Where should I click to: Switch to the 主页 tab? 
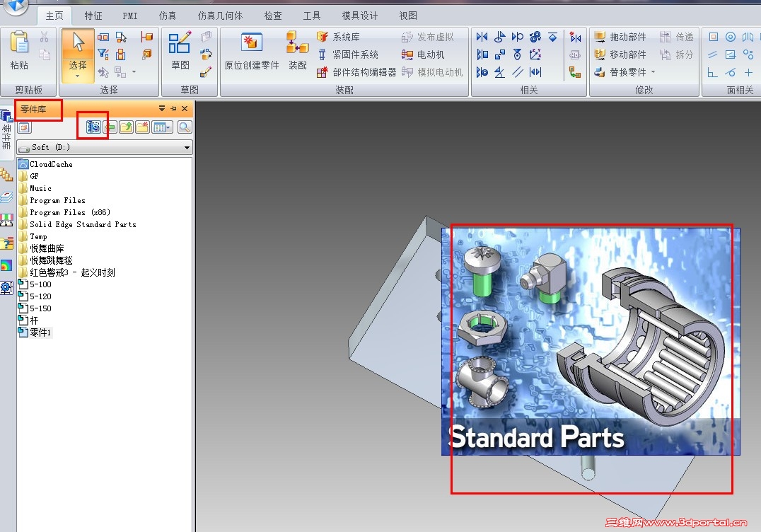(54, 16)
